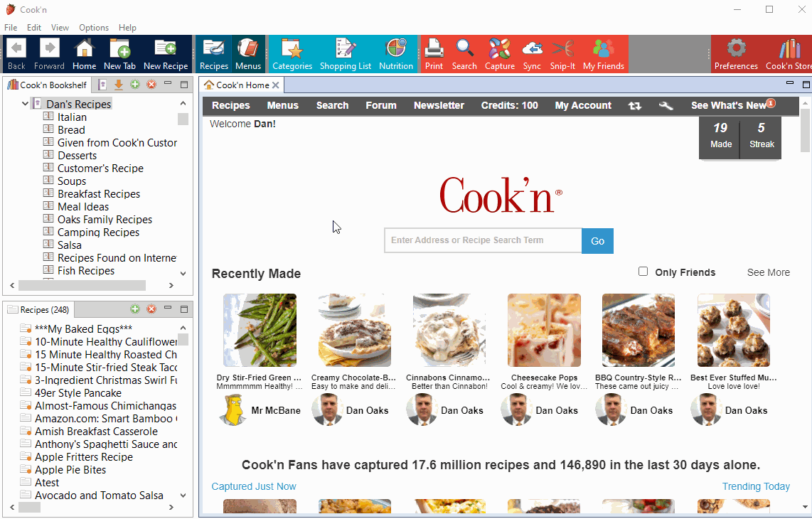Select Apple Pie Bites in Recipes list
Viewport: 812px width, 519px height.
pyautogui.click(x=70, y=470)
